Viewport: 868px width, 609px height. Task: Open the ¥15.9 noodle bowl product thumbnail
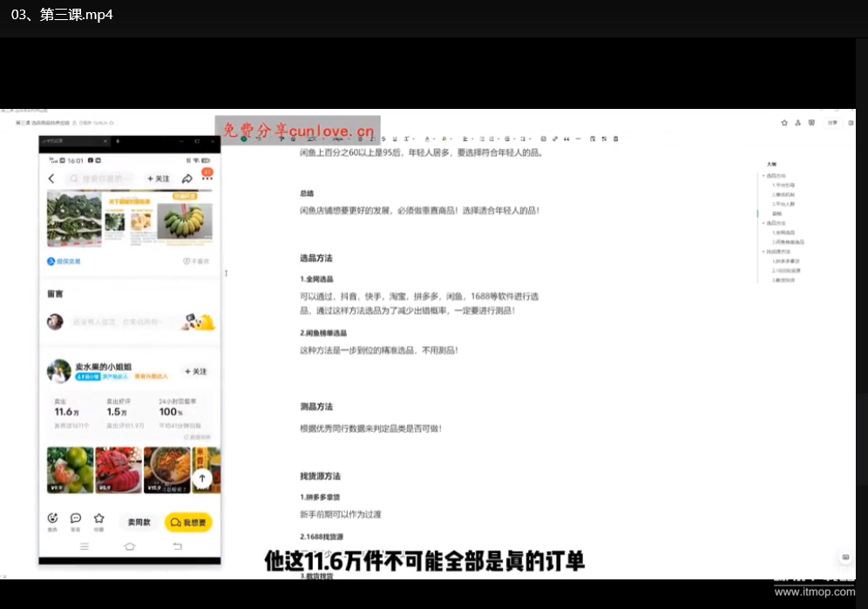point(166,470)
